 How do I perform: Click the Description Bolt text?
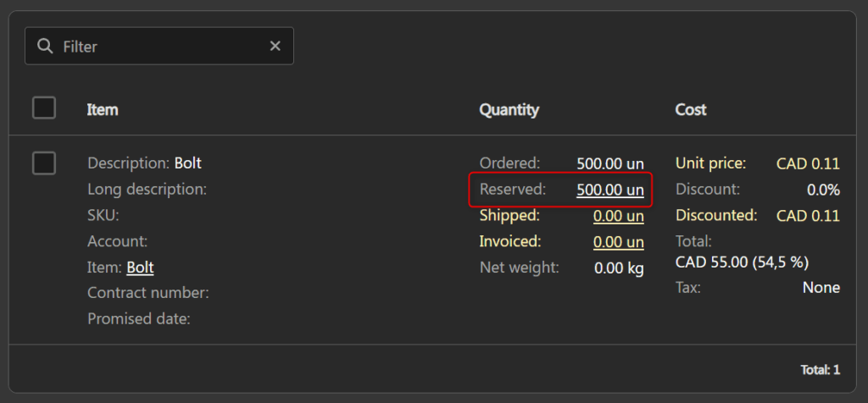point(187,163)
